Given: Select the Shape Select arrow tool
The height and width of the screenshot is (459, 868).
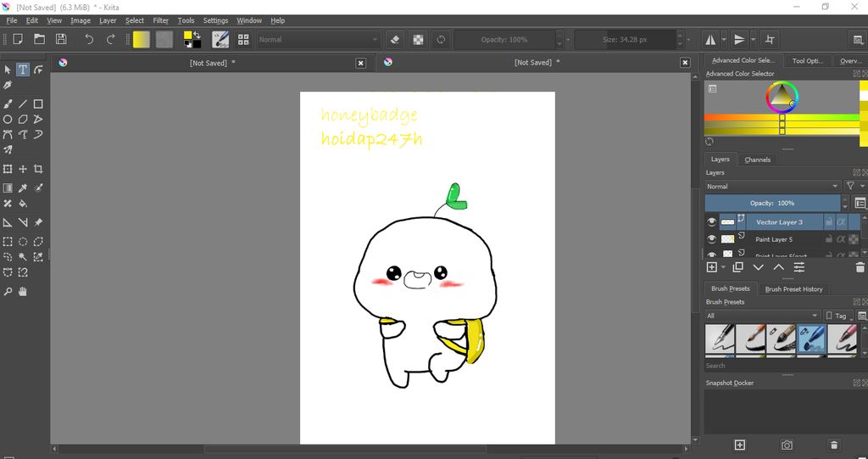Looking at the screenshot, I should point(7,70).
